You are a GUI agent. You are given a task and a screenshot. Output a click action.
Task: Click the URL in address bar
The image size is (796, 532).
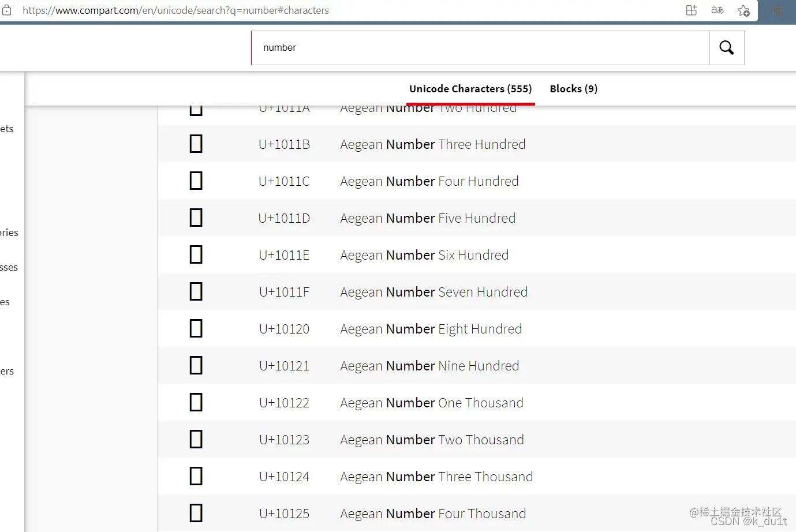click(175, 10)
